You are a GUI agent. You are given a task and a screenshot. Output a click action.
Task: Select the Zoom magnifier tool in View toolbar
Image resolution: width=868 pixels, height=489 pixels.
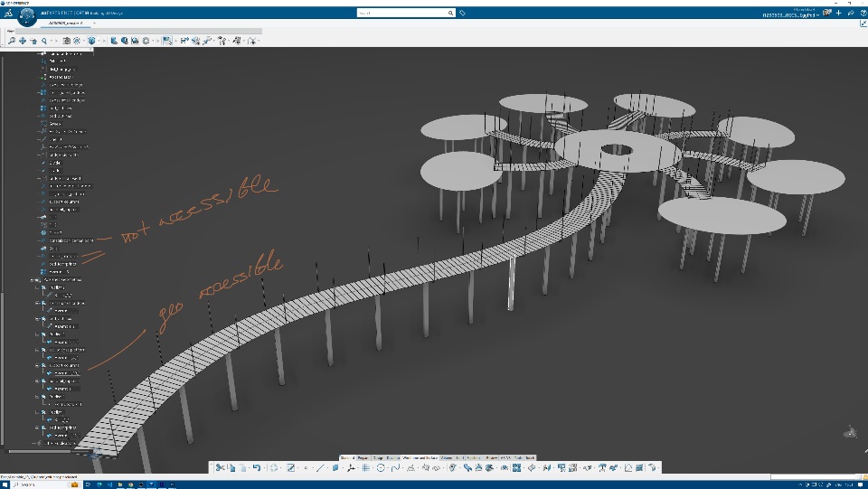[x=44, y=41]
